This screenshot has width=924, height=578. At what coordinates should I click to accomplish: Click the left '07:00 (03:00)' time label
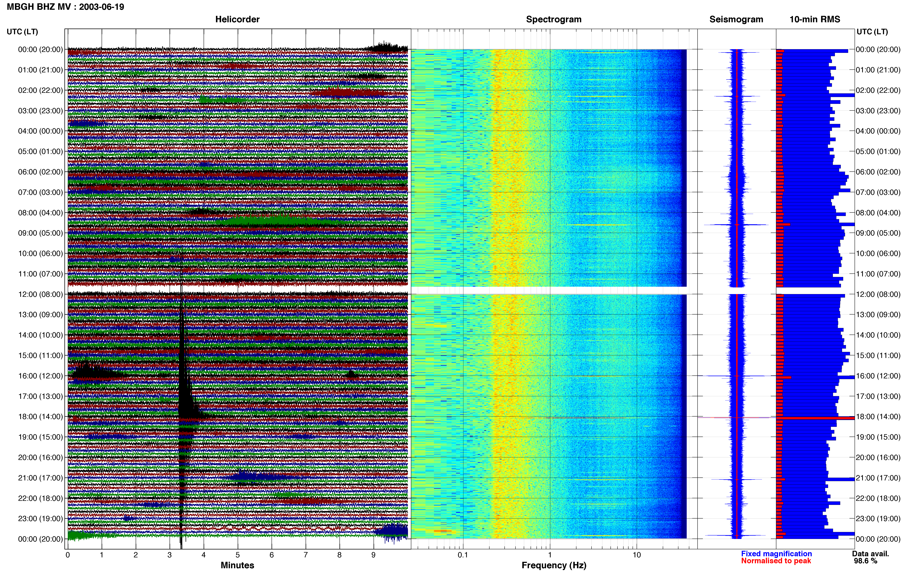pyautogui.click(x=41, y=192)
